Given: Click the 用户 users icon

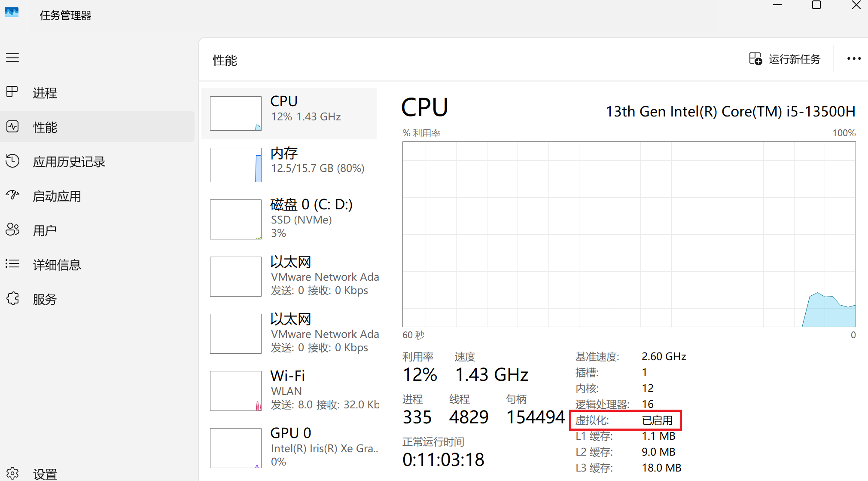Looking at the screenshot, I should (12, 230).
